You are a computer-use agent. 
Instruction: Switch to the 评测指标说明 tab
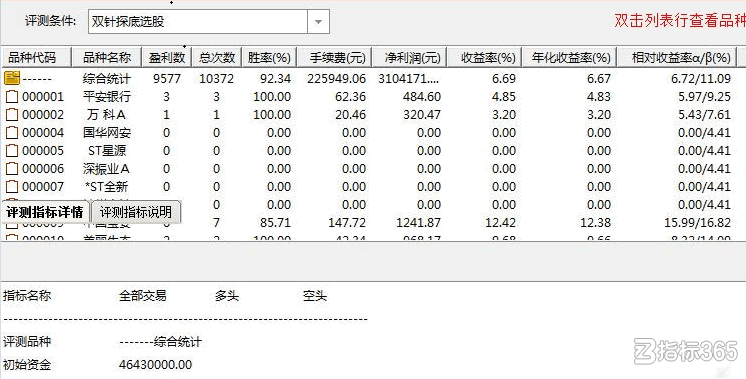(x=136, y=212)
